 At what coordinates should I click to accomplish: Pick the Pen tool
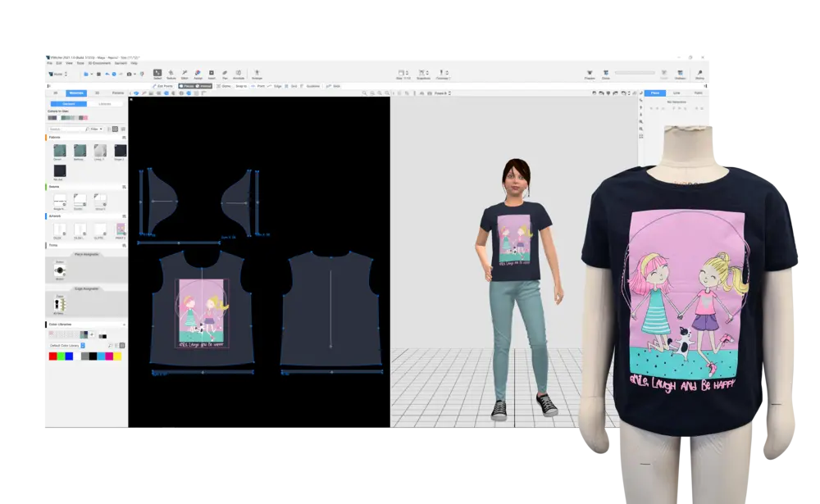pos(225,74)
